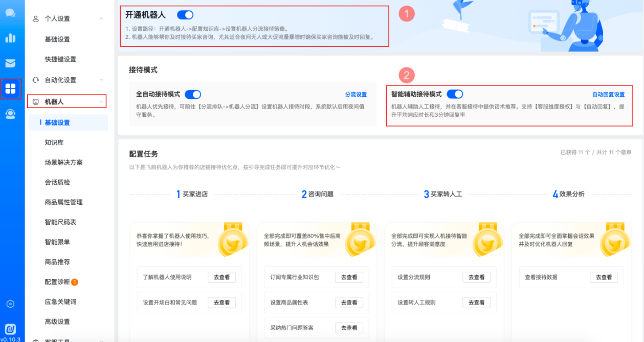This screenshot has width=644, height=342.
Task: Select step 2 咨询问题 in the task progress
Action: tap(318, 195)
